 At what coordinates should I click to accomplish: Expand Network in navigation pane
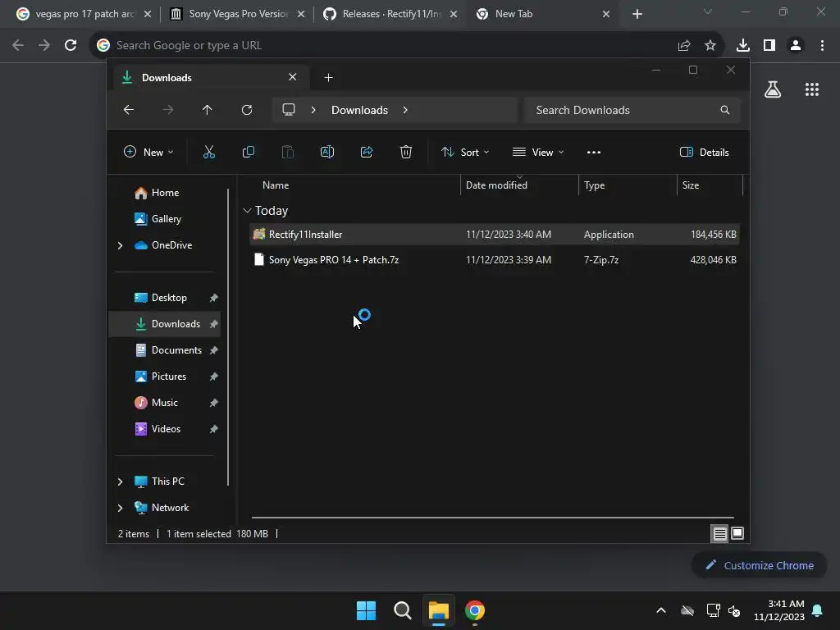[120, 508]
